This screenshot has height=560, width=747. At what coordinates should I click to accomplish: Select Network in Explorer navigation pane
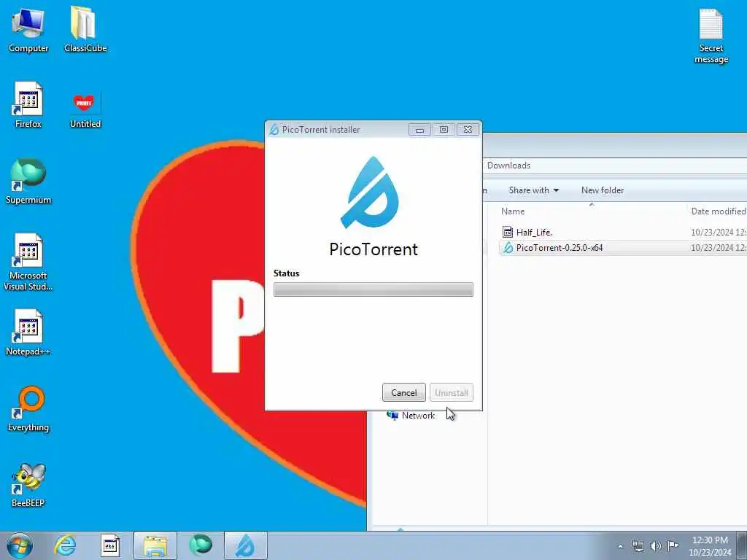point(418,415)
